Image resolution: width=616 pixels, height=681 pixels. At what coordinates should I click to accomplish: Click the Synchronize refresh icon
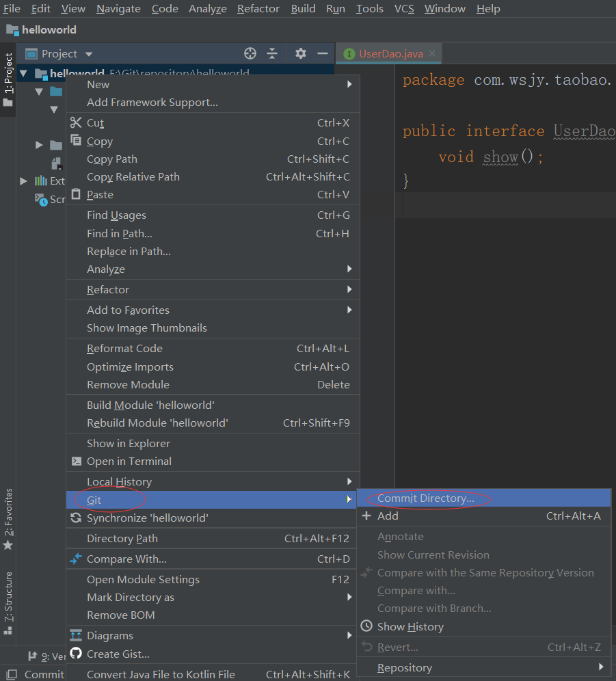click(x=76, y=518)
